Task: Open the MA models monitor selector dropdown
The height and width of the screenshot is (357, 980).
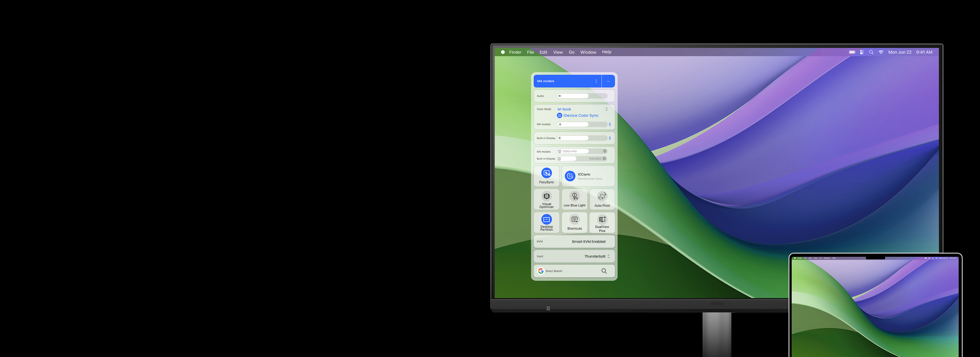Action: (567, 81)
